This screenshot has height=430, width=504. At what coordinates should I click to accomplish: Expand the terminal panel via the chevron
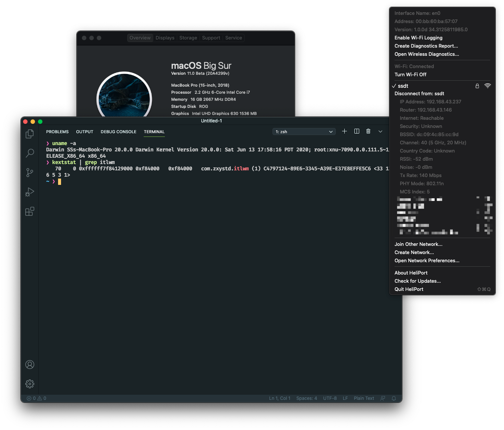[380, 131]
